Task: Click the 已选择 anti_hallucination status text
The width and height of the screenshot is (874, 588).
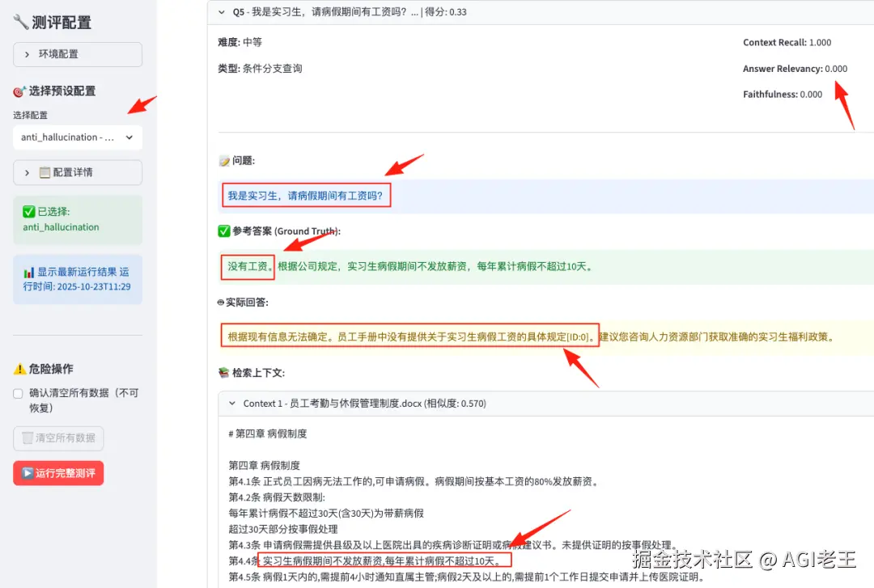Action: point(61,220)
